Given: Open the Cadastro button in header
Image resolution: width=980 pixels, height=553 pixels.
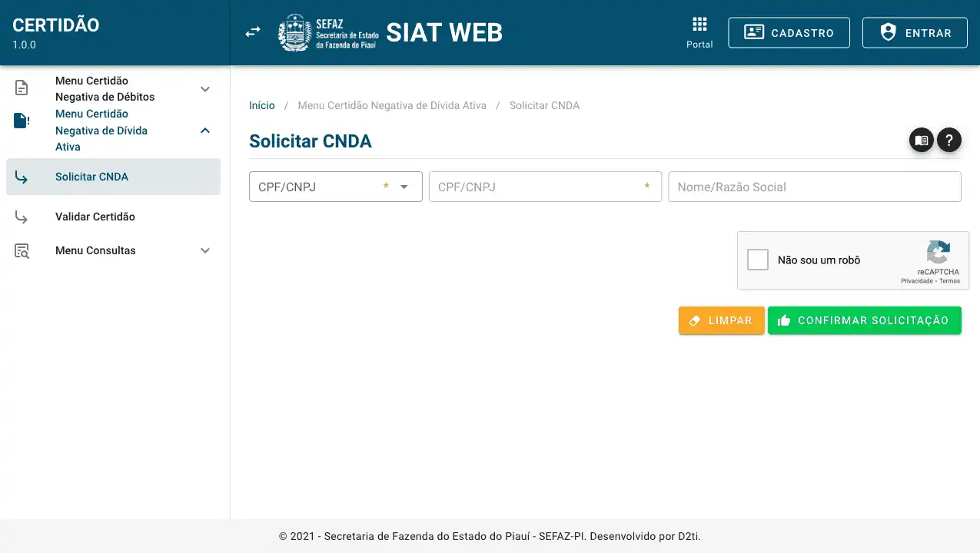Looking at the screenshot, I should pyautogui.click(x=789, y=33).
